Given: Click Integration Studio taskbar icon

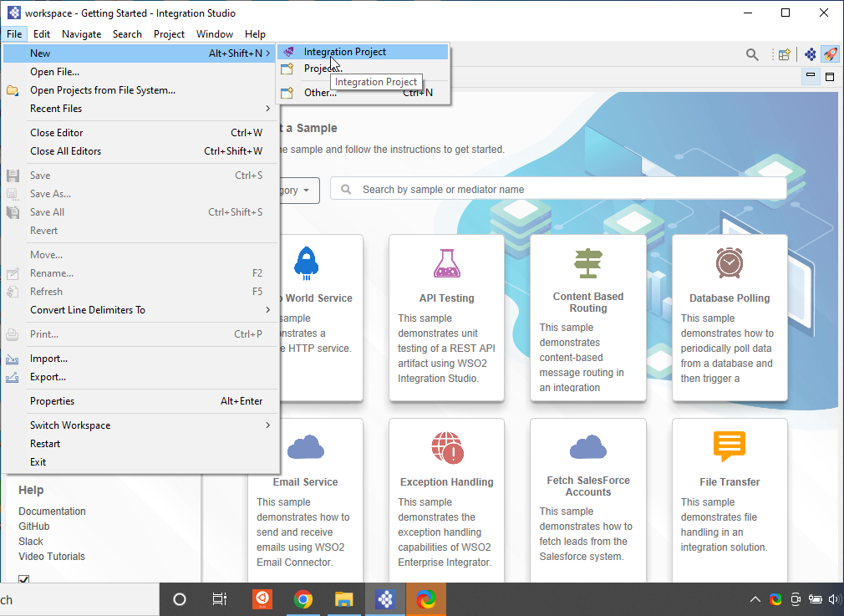Looking at the screenshot, I should 385,599.
